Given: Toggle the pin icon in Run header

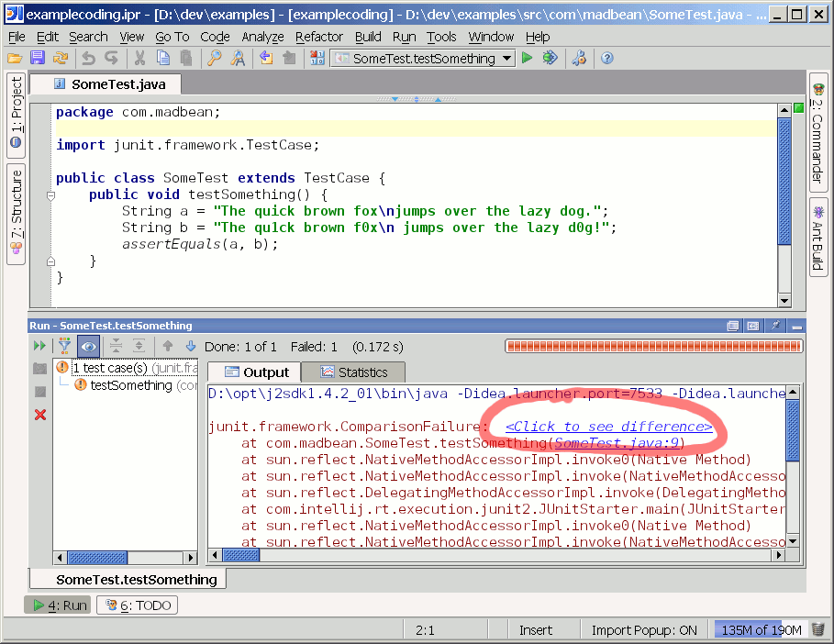Looking at the screenshot, I should point(775,326).
